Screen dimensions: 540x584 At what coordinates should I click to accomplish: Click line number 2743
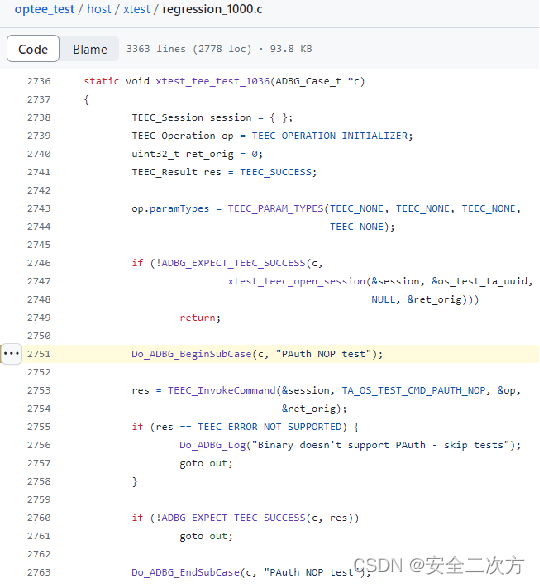39,209
